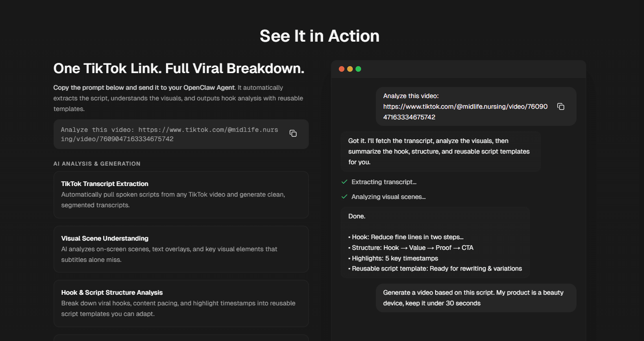Click the 'Analyzing visual scenes…' status text
The image size is (644, 341).
(388, 197)
